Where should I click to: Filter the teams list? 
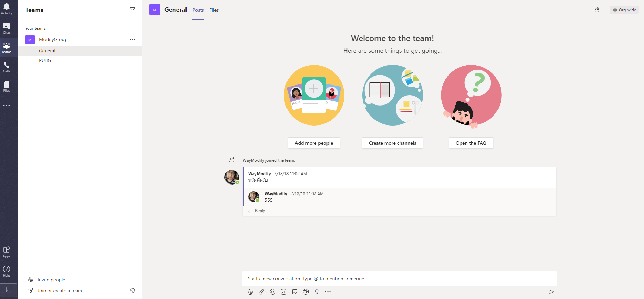[133, 10]
